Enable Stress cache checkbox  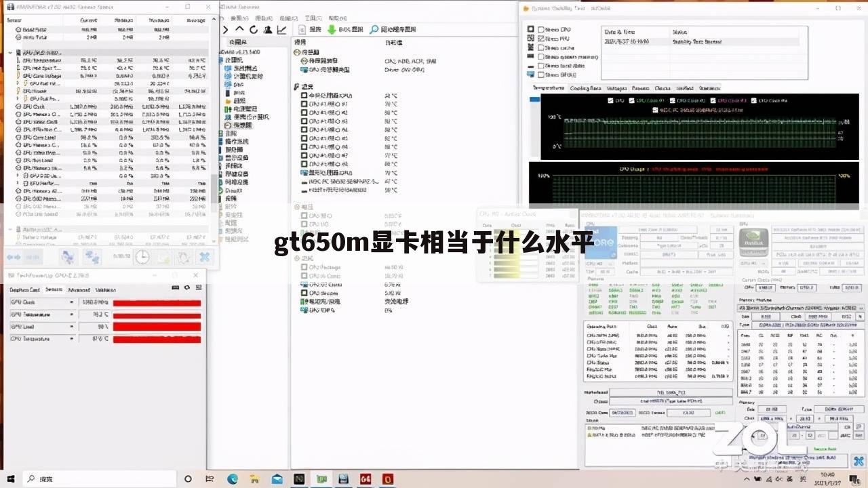coord(541,47)
